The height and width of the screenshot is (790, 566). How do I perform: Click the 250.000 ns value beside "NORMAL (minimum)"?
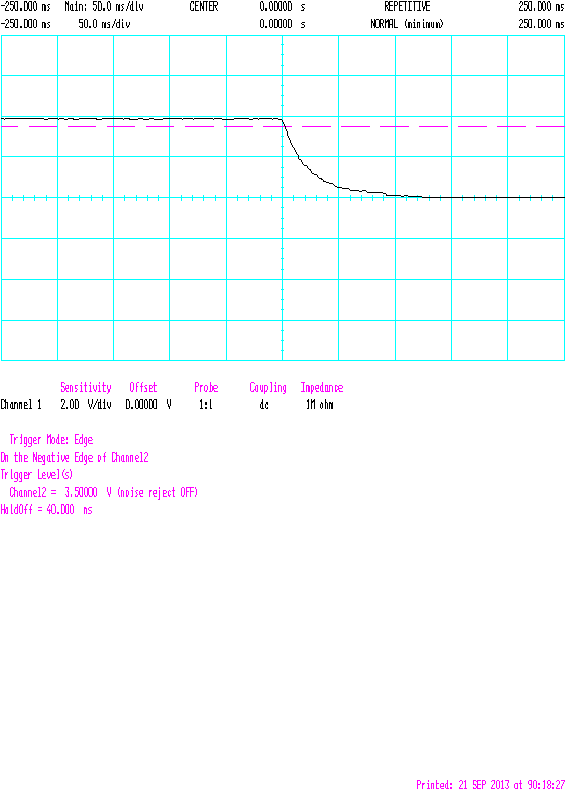(x=541, y=24)
